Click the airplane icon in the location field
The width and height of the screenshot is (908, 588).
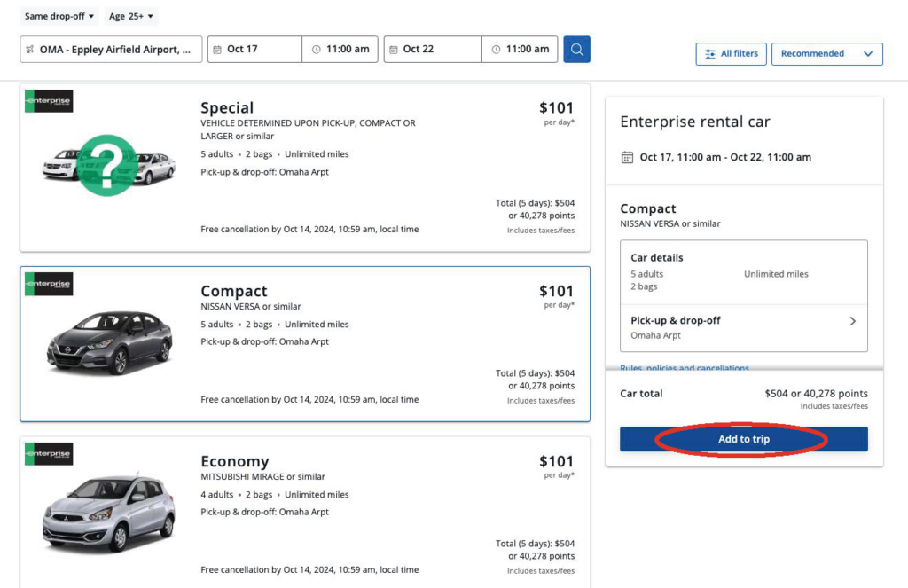[x=33, y=49]
